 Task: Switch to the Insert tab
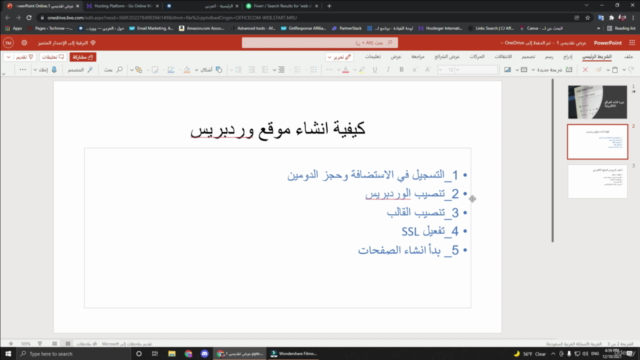coord(568,57)
